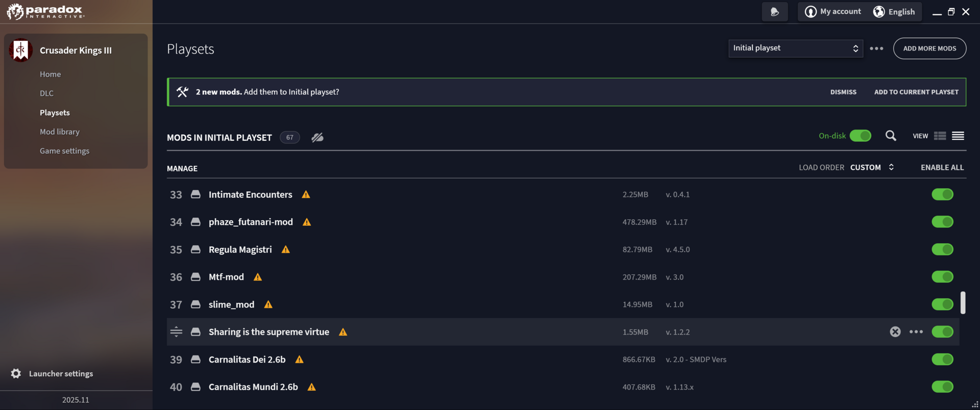This screenshot has height=410, width=980.
Task: Go to Mod library page
Action: coord(60,132)
